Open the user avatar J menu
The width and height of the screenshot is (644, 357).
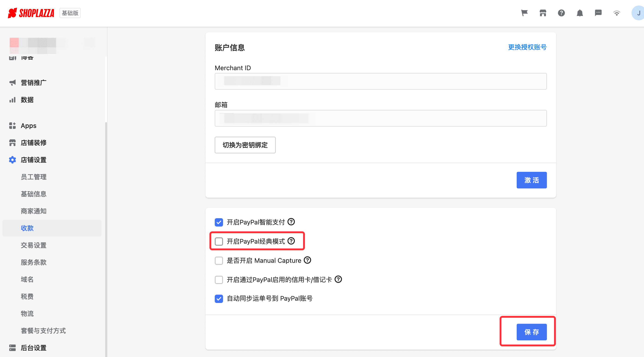[638, 13]
